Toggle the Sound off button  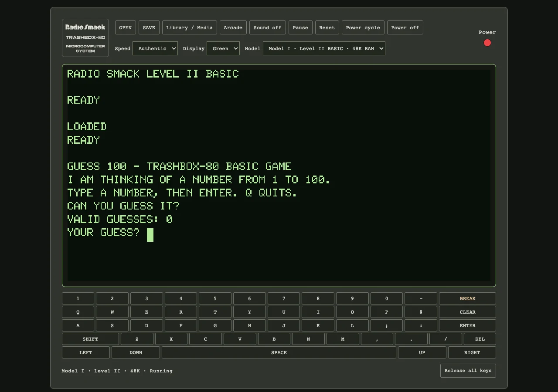[x=268, y=27]
